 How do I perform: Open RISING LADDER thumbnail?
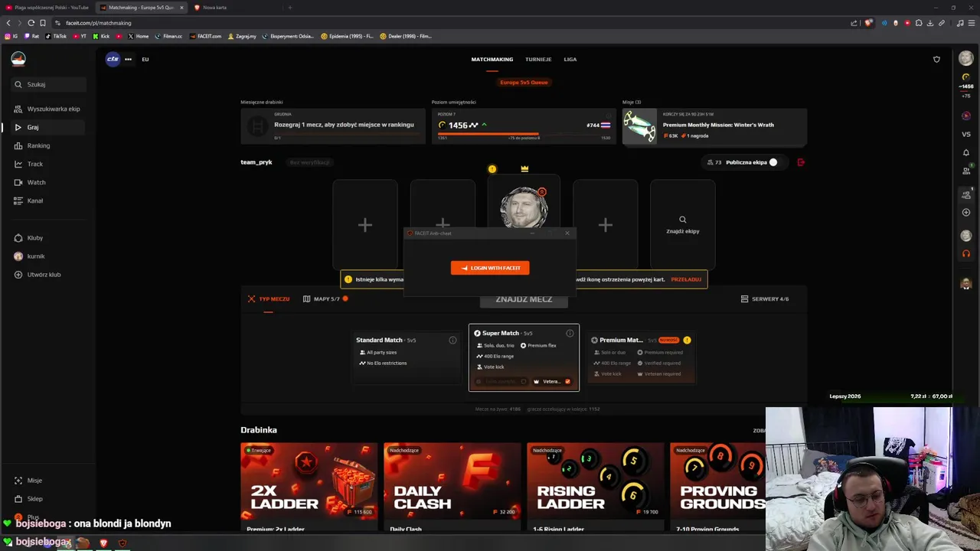tap(595, 481)
